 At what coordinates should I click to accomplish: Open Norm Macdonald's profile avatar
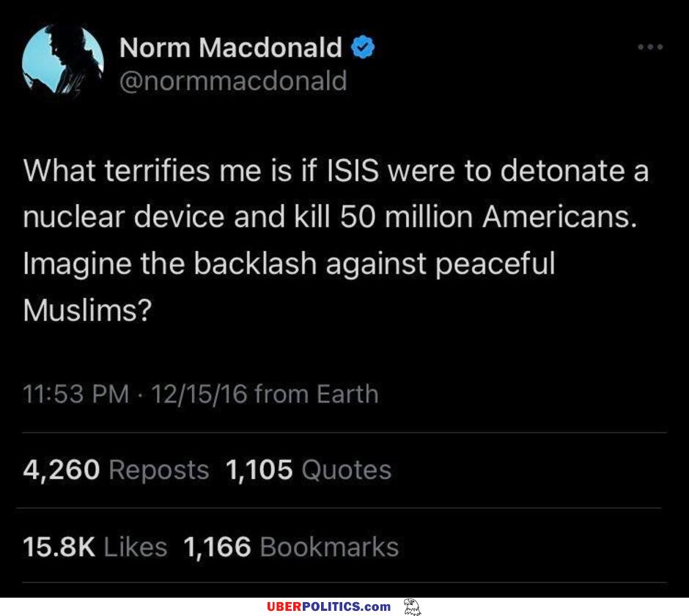click(63, 63)
